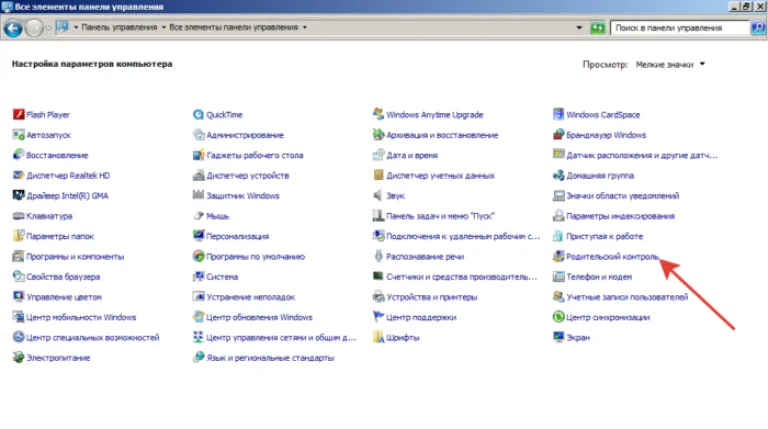Open Диспетчер учетных данных link
The height and width of the screenshot is (429, 768).
coord(440,175)
